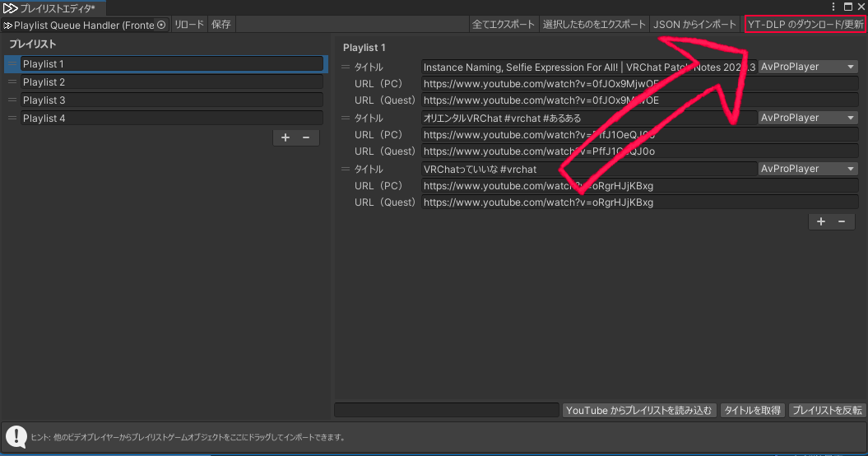Viewport: 868px width, 456px height.
Task: Click the minus icon under the playlist list
Action: (306, 137)
